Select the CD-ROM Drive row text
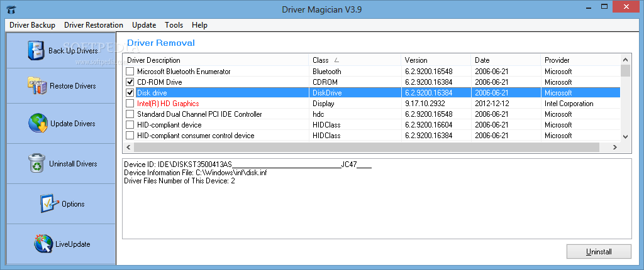Image resolution: width=644 pixels, height=270 pixels. tap(159, 82)
